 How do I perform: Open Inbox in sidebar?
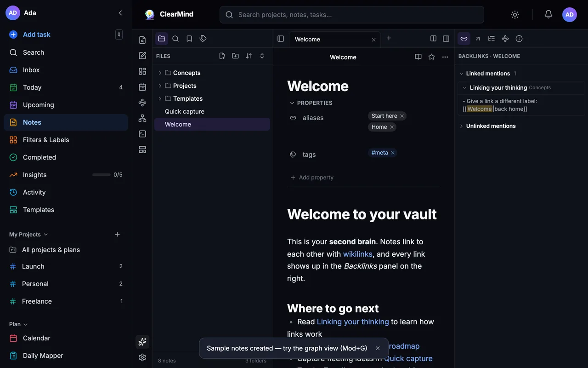[66, 70]
